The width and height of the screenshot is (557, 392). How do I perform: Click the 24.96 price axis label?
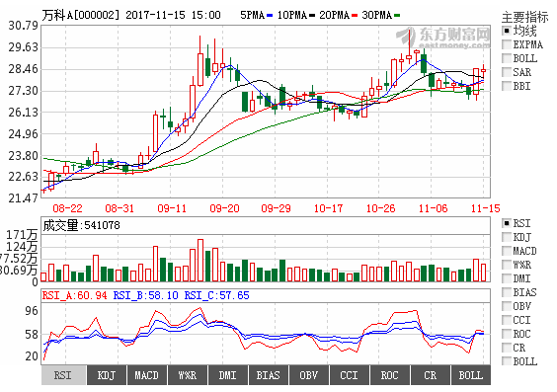23,134
